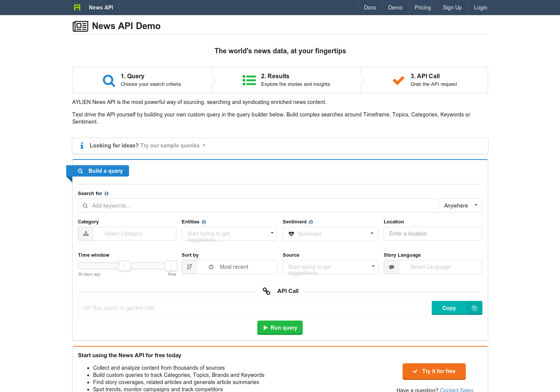Open the Entities suggestions dropdown
The height and width of the screenshot is (392, 560).
tap(229, 234)
